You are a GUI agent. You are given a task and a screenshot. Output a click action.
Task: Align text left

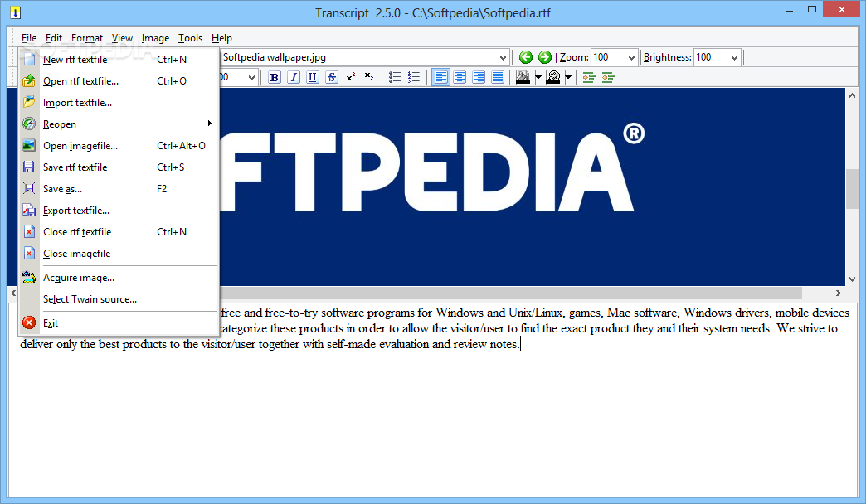tap(440, 77)
